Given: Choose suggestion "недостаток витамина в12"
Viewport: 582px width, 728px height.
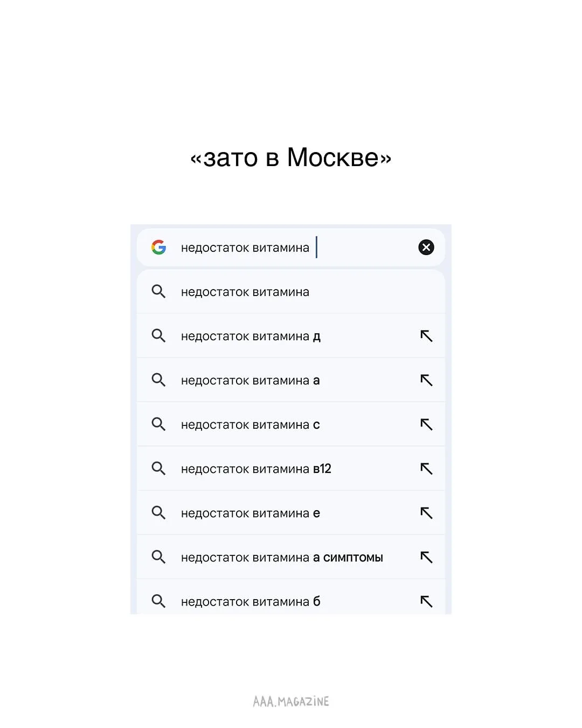Looking at the screenshot, I should pyautogui.click(x=256, y=469).
